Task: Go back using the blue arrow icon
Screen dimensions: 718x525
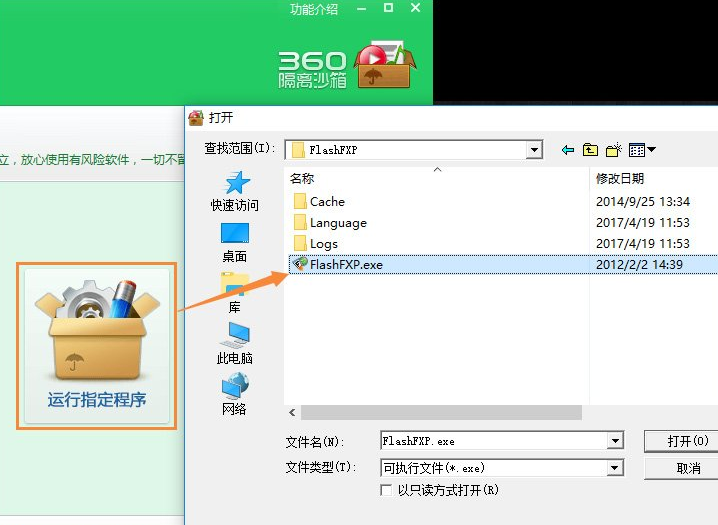Action: click(568, 150)
